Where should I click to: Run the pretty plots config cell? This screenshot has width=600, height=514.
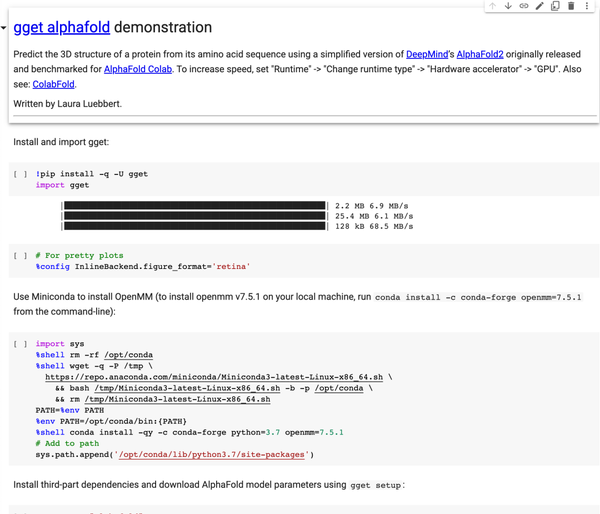tap(20, 256)
